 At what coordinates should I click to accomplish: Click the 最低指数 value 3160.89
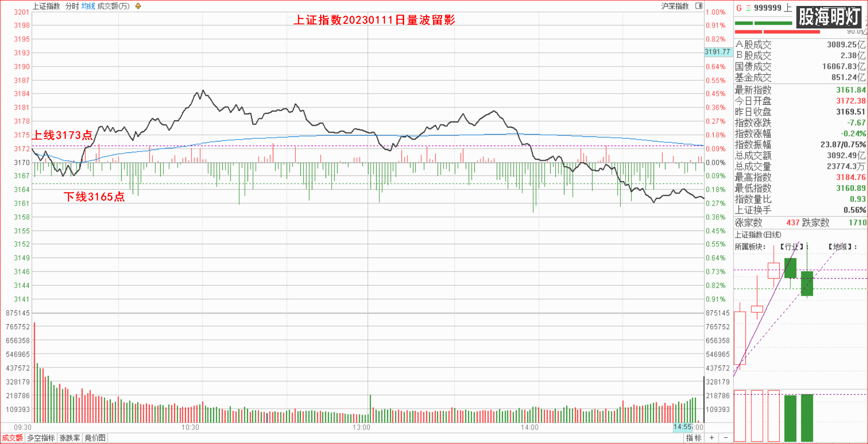pyautogui.click(x=851, y=188)
